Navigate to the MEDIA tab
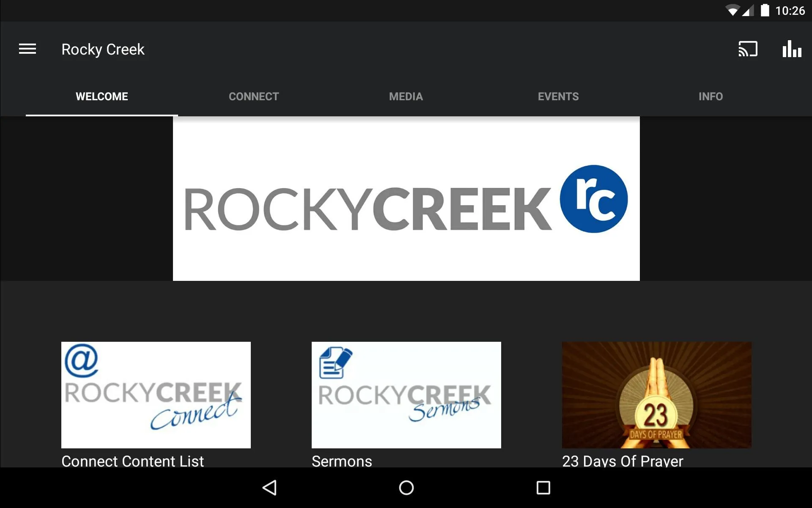 coord(406,96)
